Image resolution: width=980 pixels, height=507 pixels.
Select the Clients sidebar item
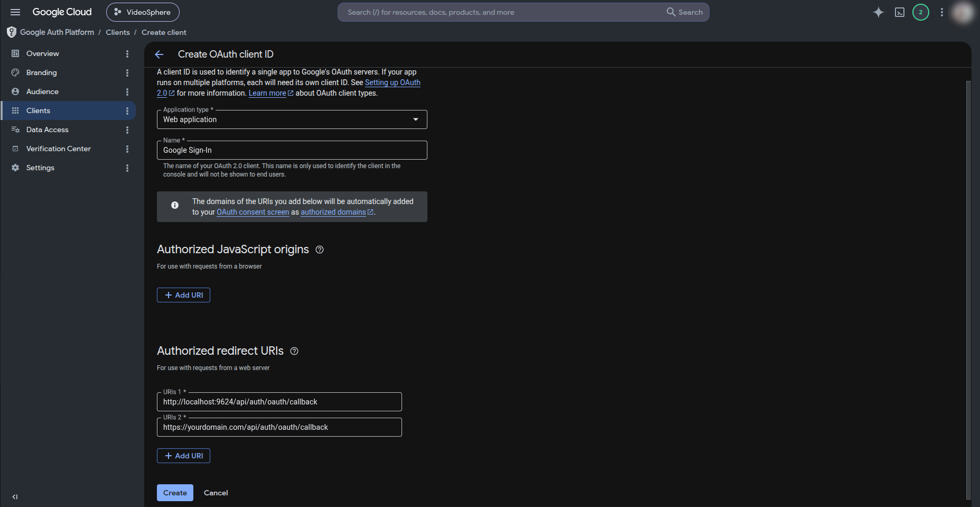coord(68,110)
